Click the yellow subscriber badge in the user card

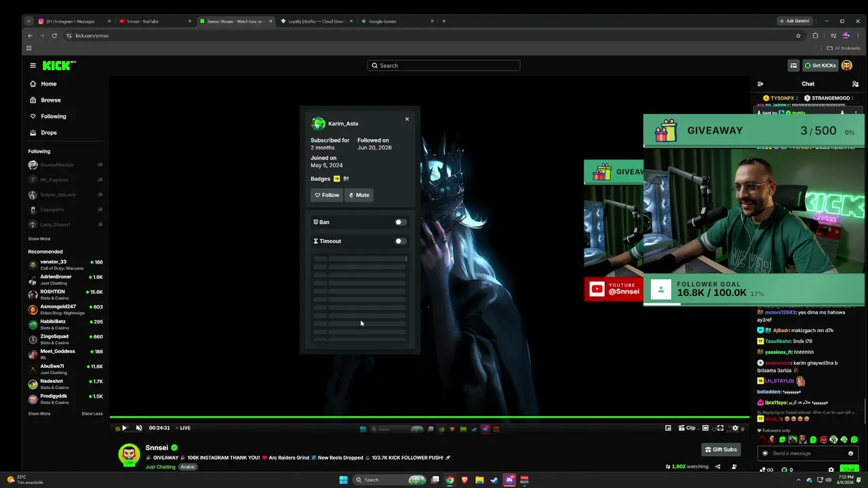click(x=336, y=179)
